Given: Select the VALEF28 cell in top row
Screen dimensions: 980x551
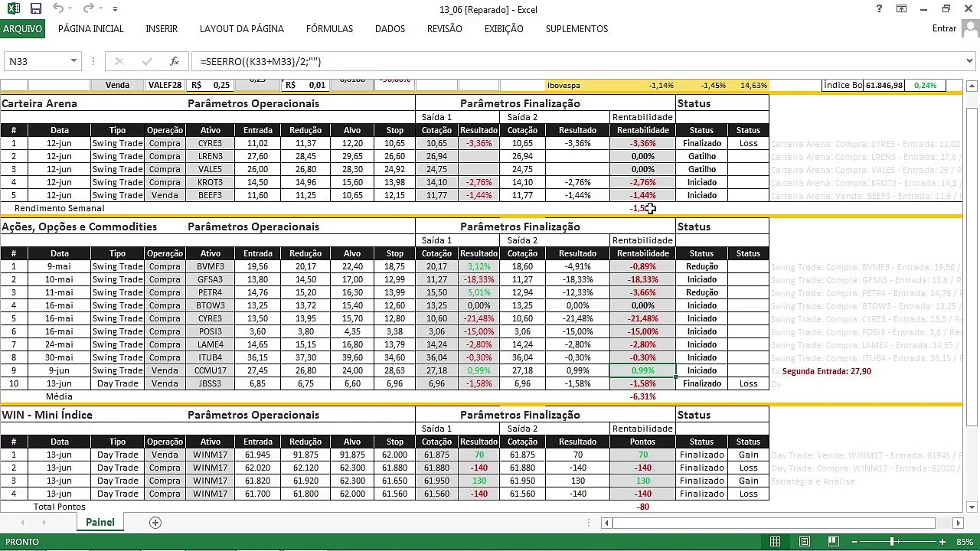Looking at the screenshot, I should pyautogui.click(x=165, y=85).
